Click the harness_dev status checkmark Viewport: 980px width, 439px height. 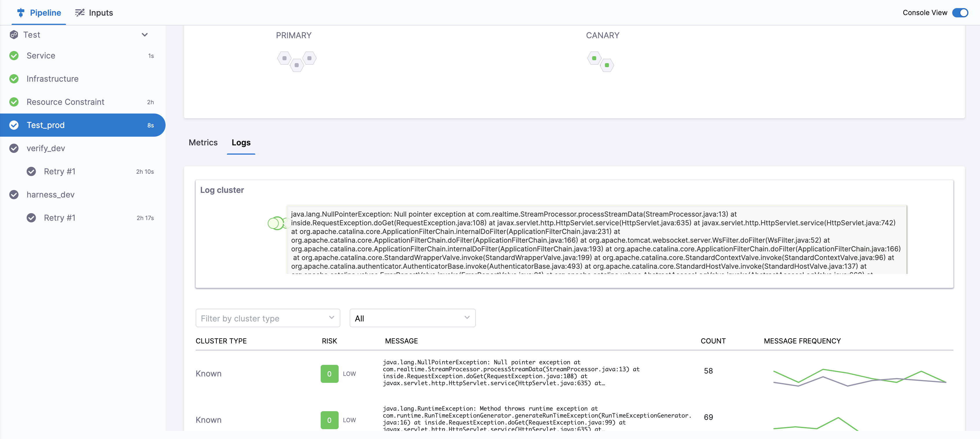(x=14, y=195)
